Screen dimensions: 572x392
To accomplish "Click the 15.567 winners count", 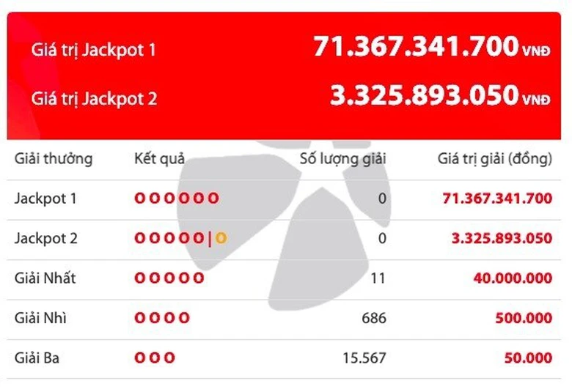I will click(x=364, y=358).
